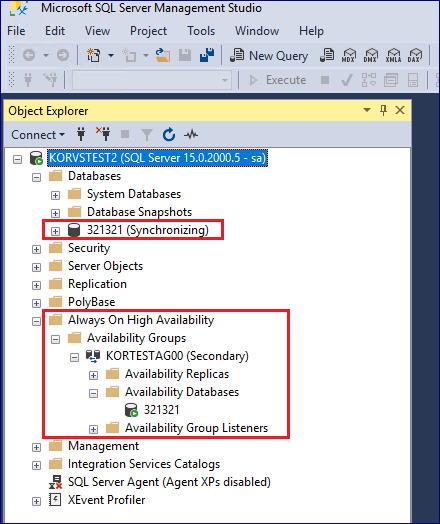
Task: Select the 321321 (Synchronizing) database
Action: coord(148,230)
